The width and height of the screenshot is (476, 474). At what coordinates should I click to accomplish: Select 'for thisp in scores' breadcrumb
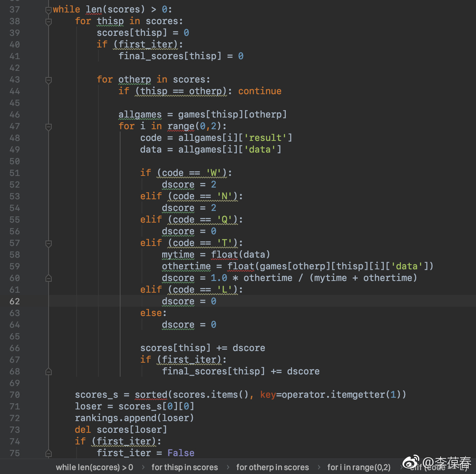click(184, 467)
